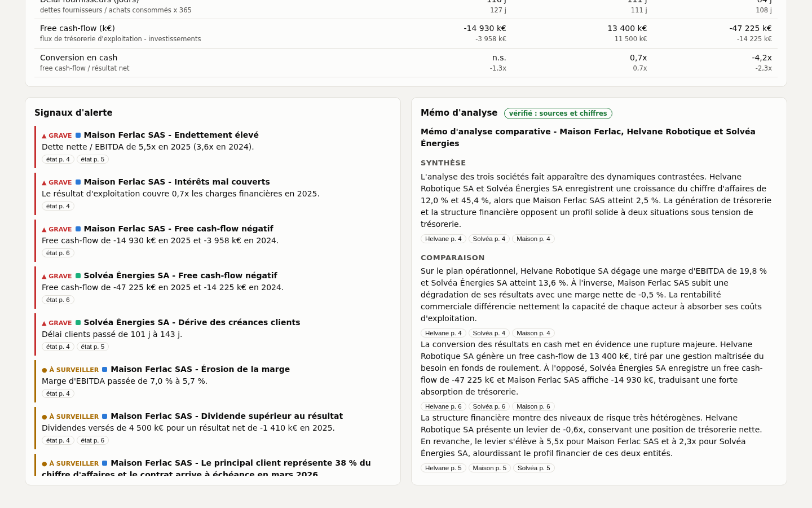Click the '11 500 k€' prior-year value
Image resolution: width=812 pixels, height=508 pixels.
coord(630,39)
